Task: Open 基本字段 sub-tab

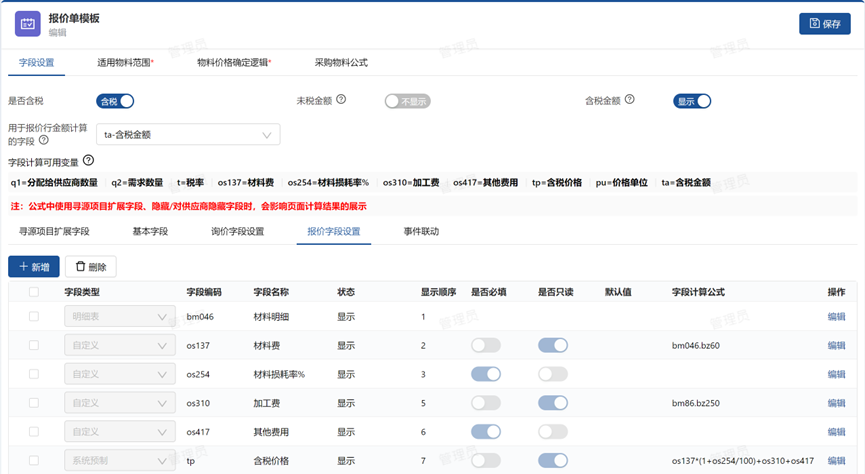Action: click(150, 232)
